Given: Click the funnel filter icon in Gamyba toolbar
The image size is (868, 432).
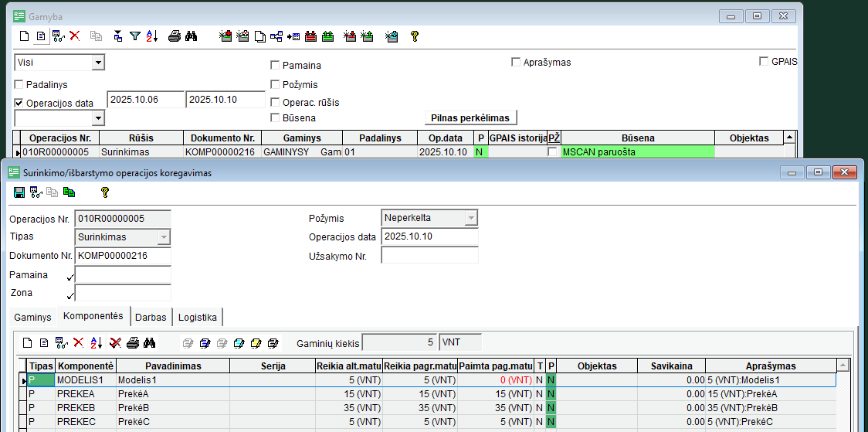Looking at the screenshot, I should click(x=135, y=36).
